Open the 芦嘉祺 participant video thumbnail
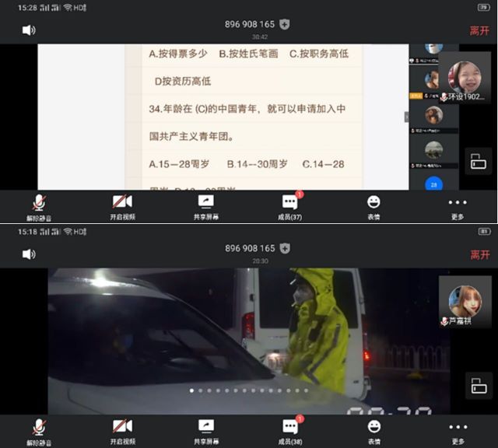The width and height of the screenshot is (498, 448). point(465,302)
